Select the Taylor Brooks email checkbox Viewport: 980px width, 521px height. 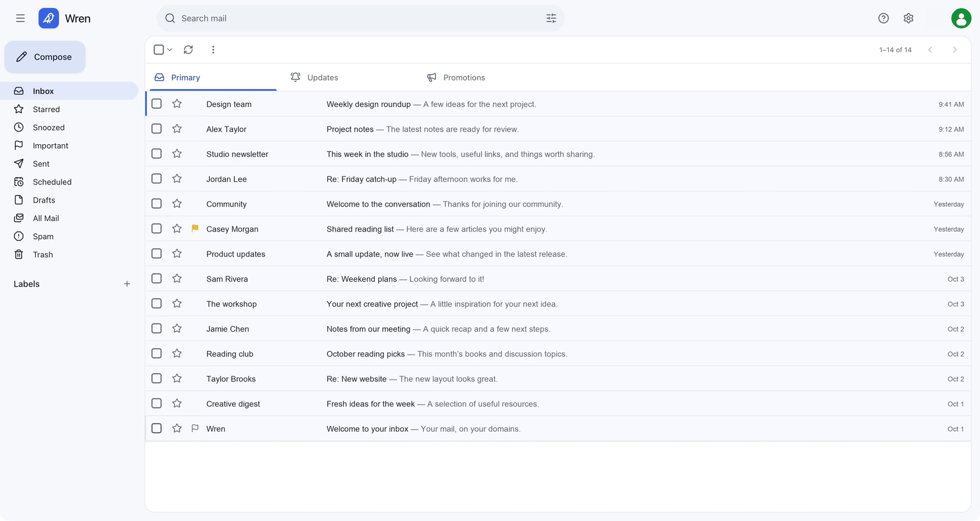pos(157,379)
